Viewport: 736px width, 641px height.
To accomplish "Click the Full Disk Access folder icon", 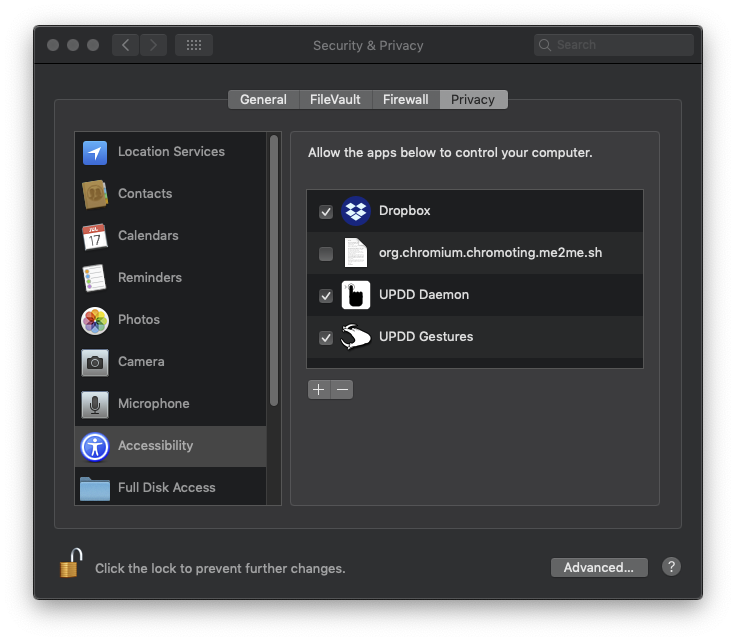I will pyautogui.click(x=95, y=489).
